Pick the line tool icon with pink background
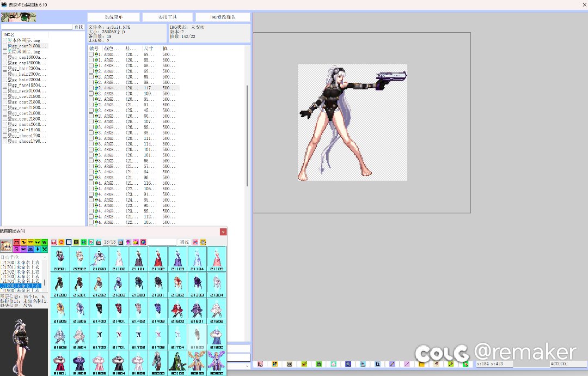588x376 pixels. pos(407,364)
